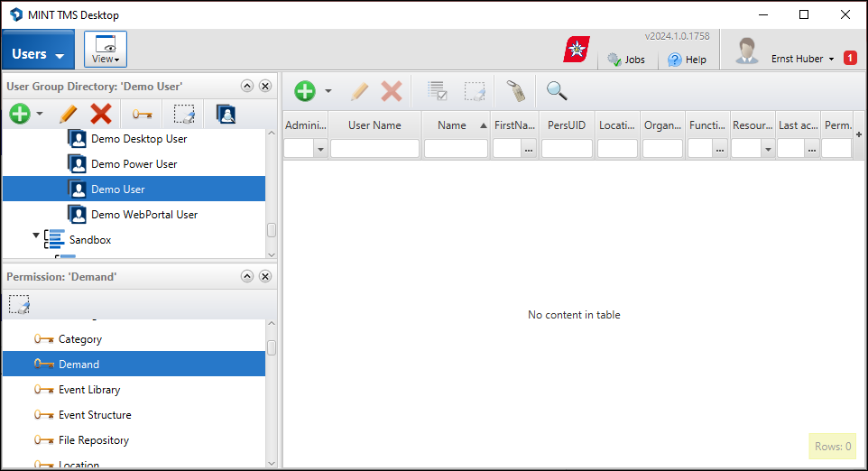This screenshot has width=868, height=471.
Task: Click the airline logo icon
Action: [x=577, y=50]
